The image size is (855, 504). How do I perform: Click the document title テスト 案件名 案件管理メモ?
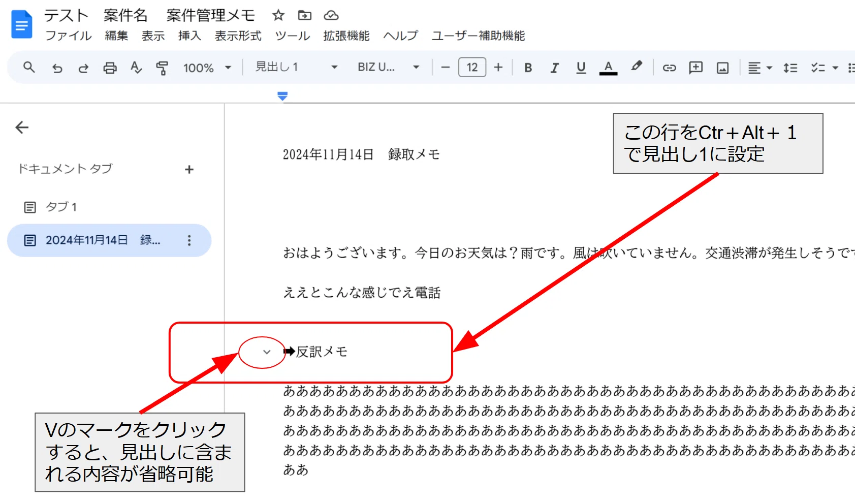[x=149, y=15]
